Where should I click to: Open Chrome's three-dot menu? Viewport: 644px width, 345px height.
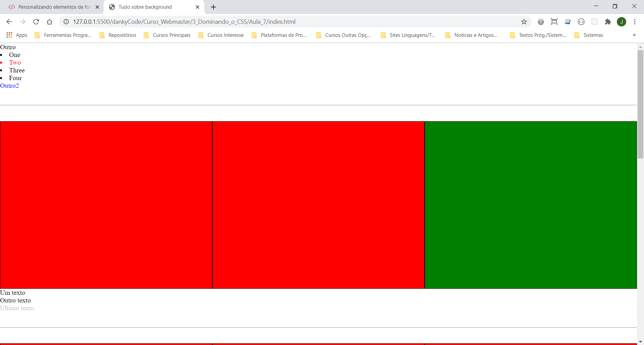pos(635,22)
